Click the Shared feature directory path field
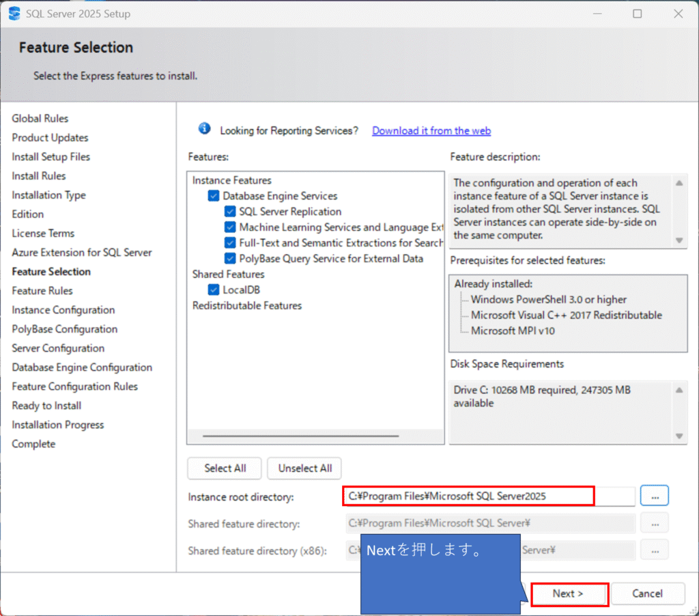 click(490, 523)
